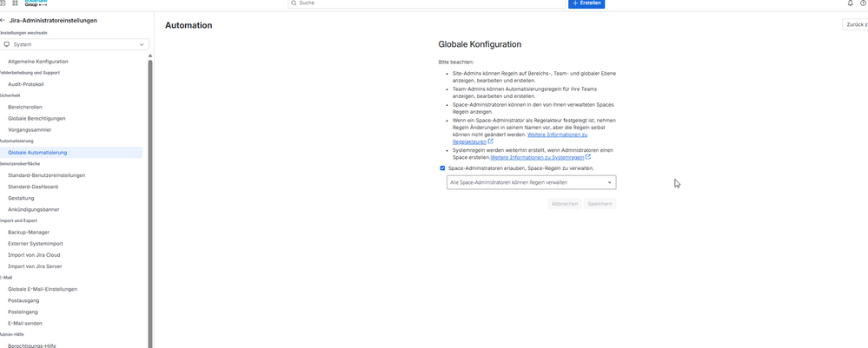Open Globale Berechtigungen in sidebar
This screenshot has height=348, width=868.
pyautogui.click(x=36, y=118)
